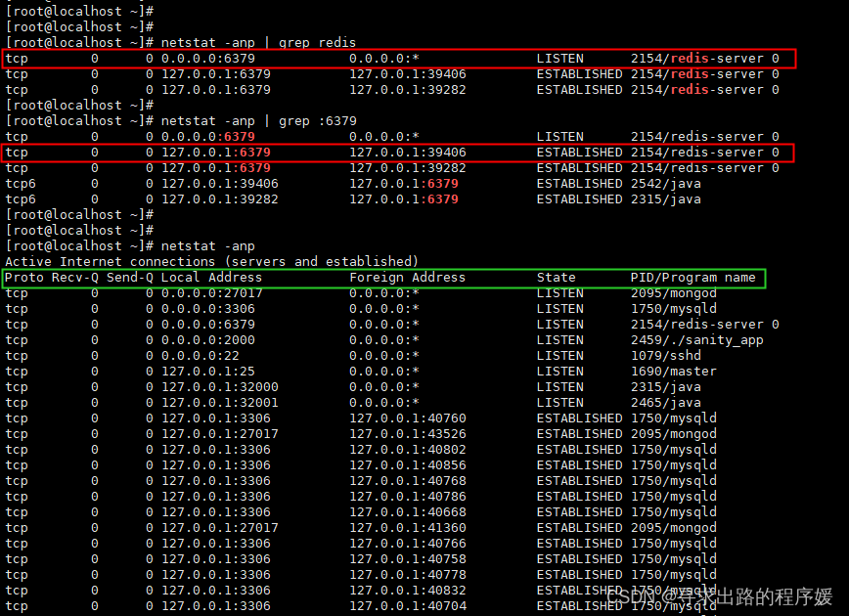Click the 'netstat -anp | grep redis' command text
Screen dimensions: 849x616
pos(258,43)
